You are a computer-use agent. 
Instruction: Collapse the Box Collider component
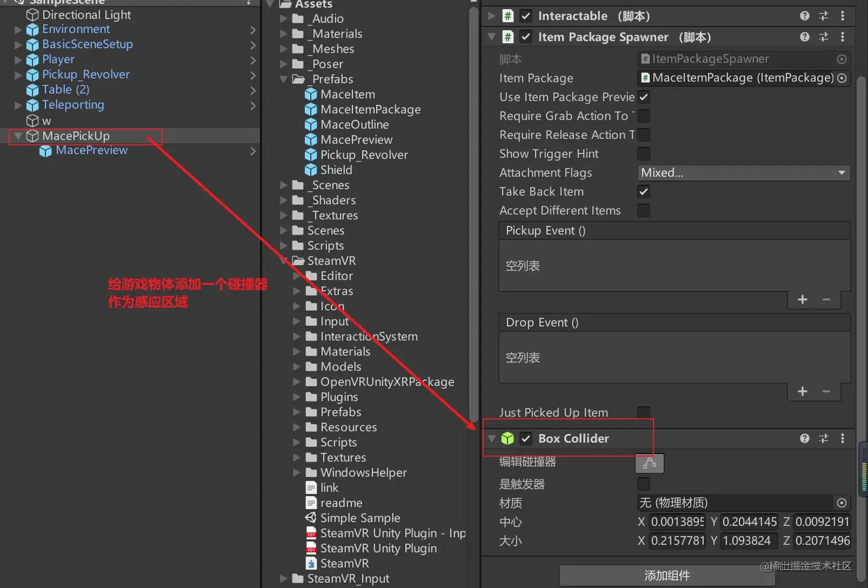click(491, 438)
